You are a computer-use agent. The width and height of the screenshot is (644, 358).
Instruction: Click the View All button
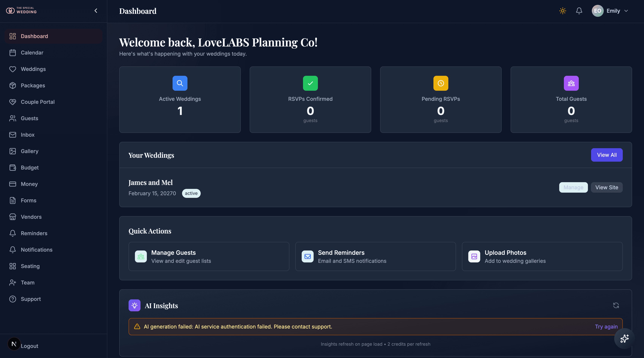click(x=607, y=155)
